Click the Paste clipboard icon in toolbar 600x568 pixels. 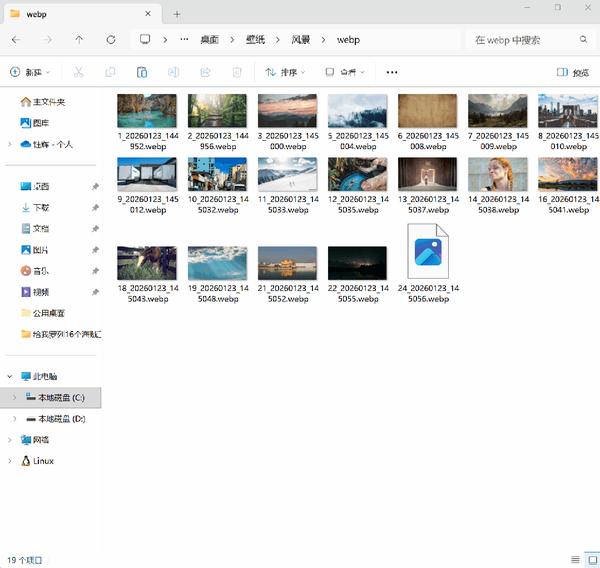tap(142, 72)
